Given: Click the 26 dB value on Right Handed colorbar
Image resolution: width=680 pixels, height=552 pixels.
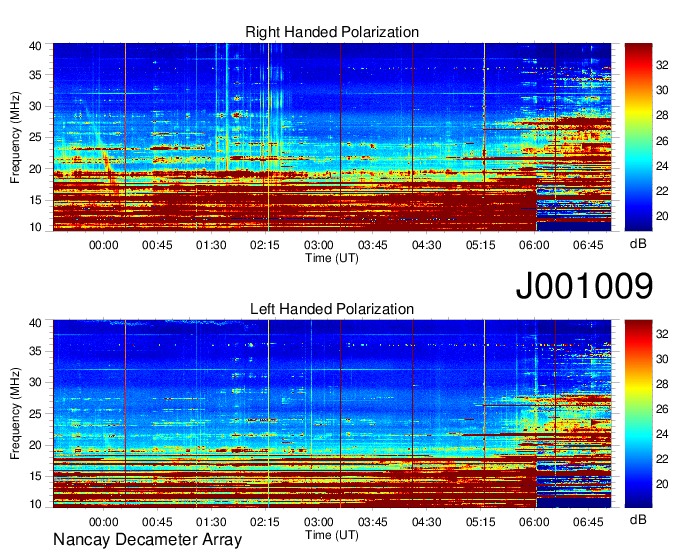Looking at the screenshot, I should coord(662,141).
